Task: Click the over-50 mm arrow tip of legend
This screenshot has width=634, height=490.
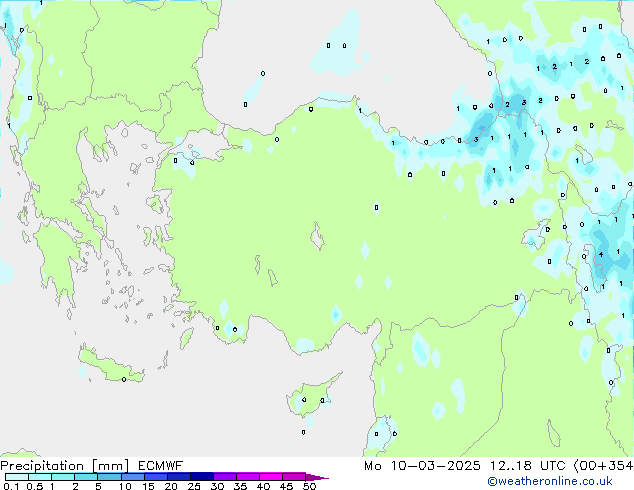Action: 317,477
